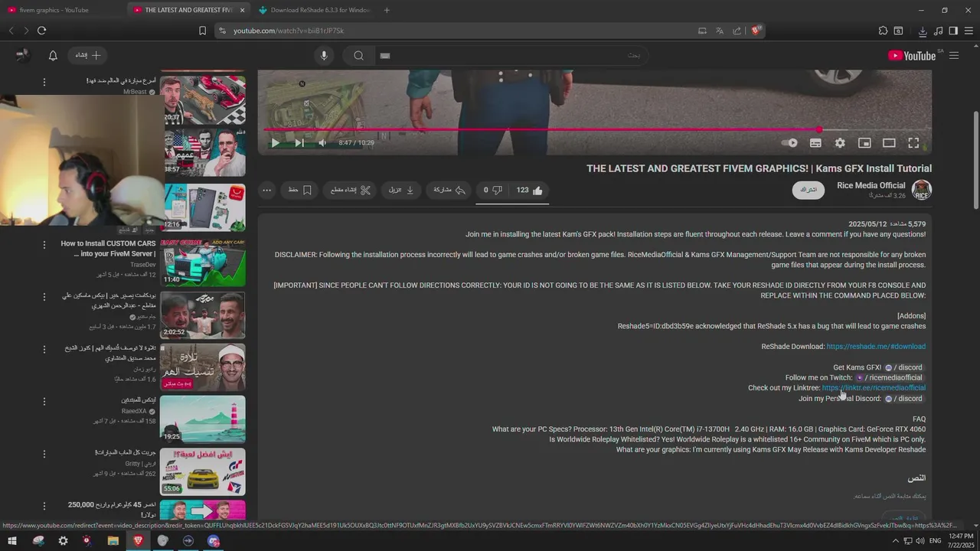Switch to miniplayer mode

(x=864, y=143)
